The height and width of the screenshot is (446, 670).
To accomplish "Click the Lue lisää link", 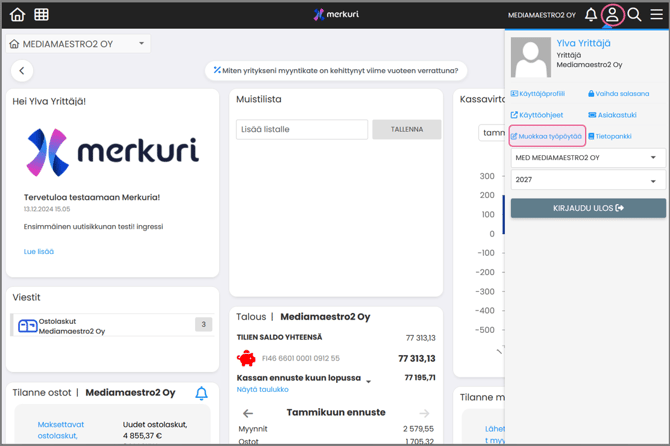I will [x=39, y=252].
